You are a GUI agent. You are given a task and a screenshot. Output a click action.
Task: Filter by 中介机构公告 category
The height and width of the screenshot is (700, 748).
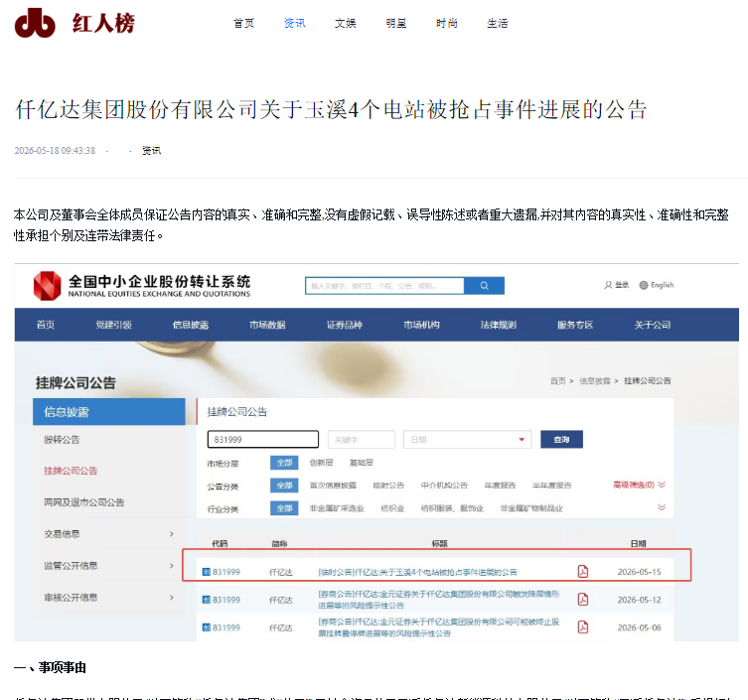point(444,486)
